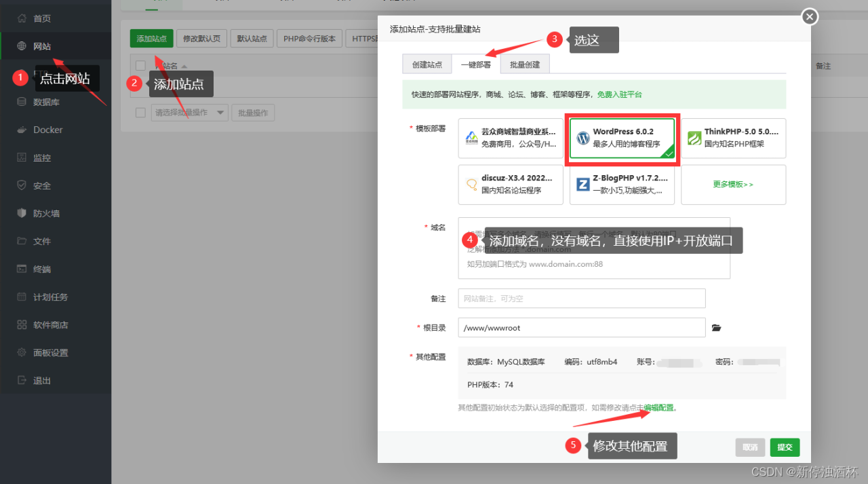Click the green 提交 submit button
The height and width of the screenshot is (484, 868).
785,447
